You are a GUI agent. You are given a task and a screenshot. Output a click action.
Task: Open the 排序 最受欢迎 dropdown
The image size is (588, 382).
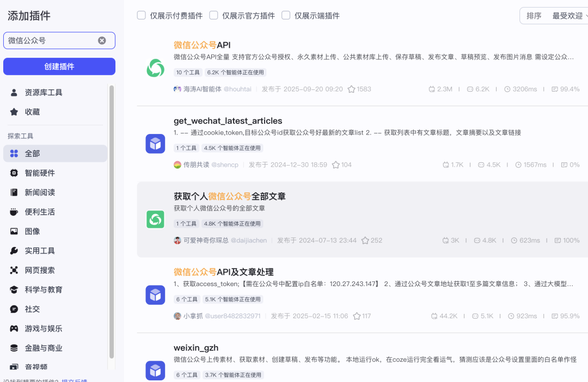click(554, 16)
